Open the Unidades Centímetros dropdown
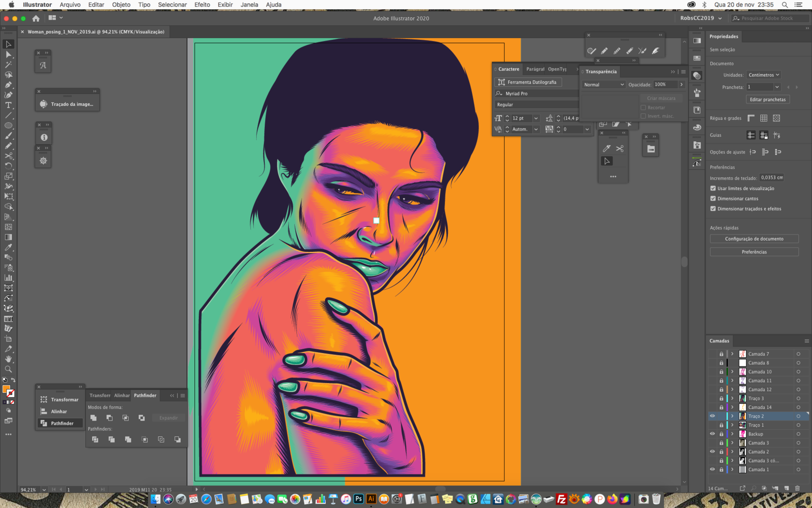The height and width of the screenshot is (508, 812). click(x=763, y=75)
